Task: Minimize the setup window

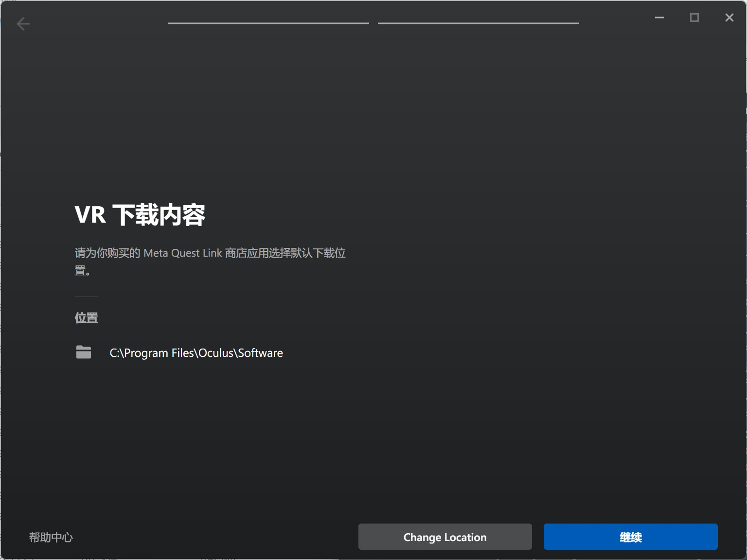Action: click(x=659, y=17)
